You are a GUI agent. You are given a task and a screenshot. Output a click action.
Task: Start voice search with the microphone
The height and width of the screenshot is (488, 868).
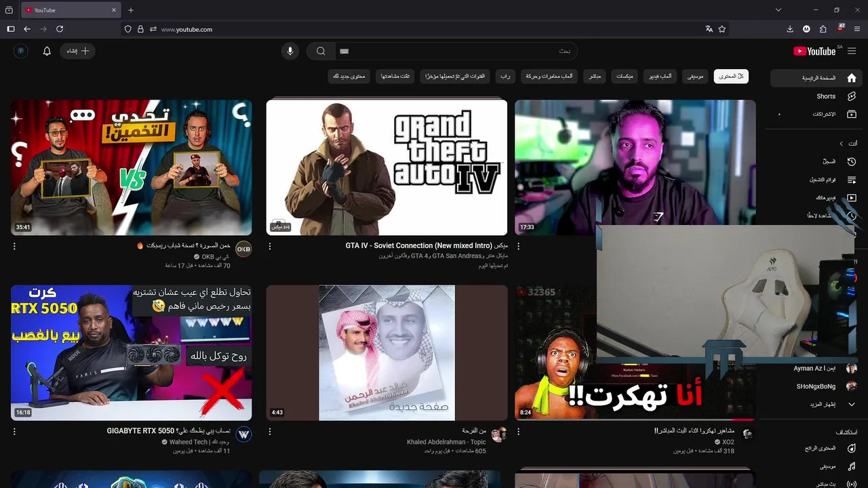[x=290, y=51]
